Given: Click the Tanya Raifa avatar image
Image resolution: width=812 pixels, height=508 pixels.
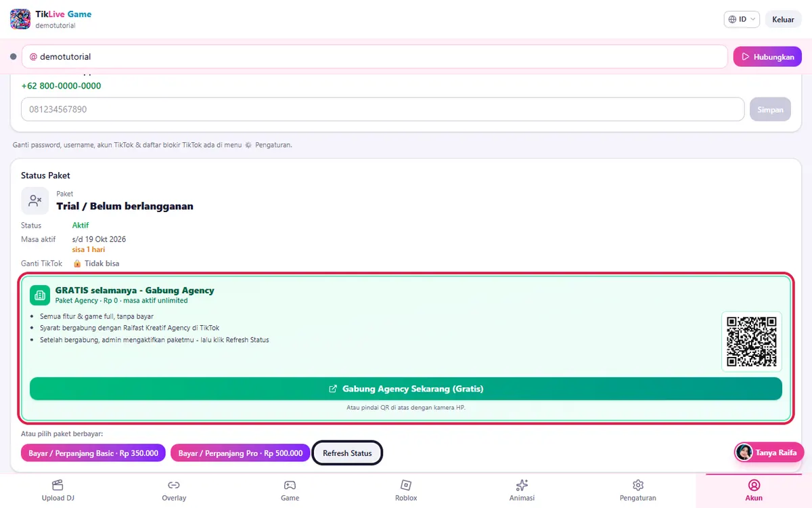Looking at the screenshot, I should click(x=744, y=452).
